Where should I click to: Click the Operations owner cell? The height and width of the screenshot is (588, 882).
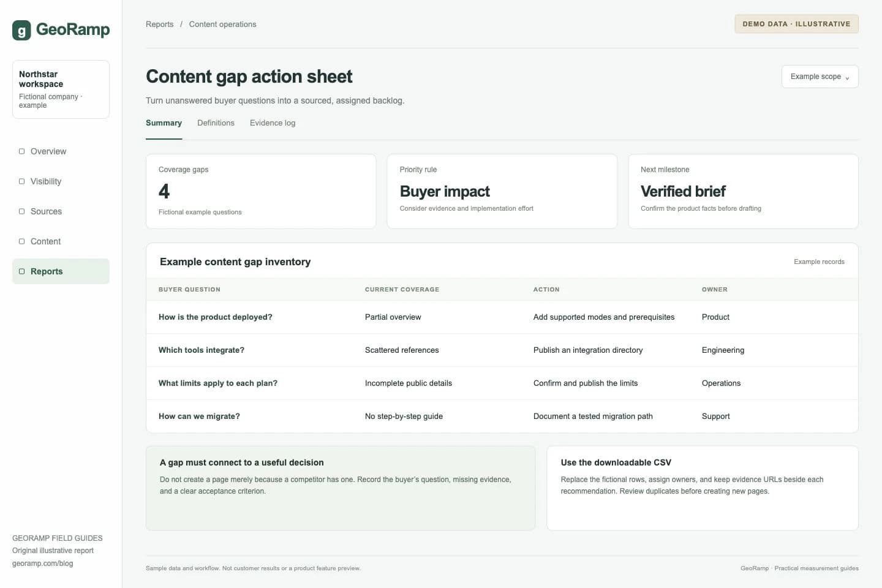tap(721, 383)
